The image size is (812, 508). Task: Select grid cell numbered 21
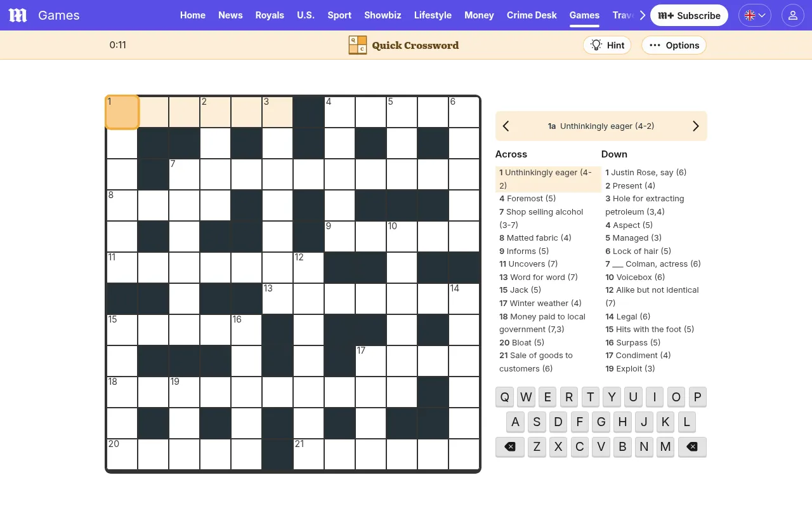pos(309,454)
